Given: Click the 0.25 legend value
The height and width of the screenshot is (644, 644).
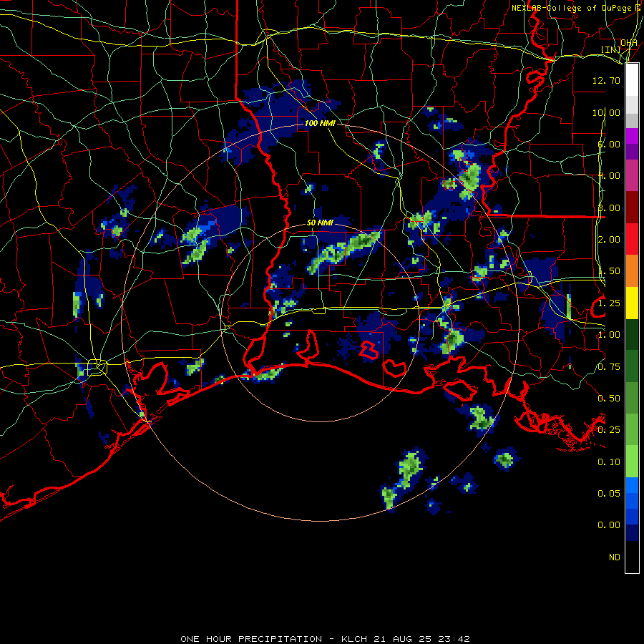Looking at the screenshot, I should [x=609, y=430].
